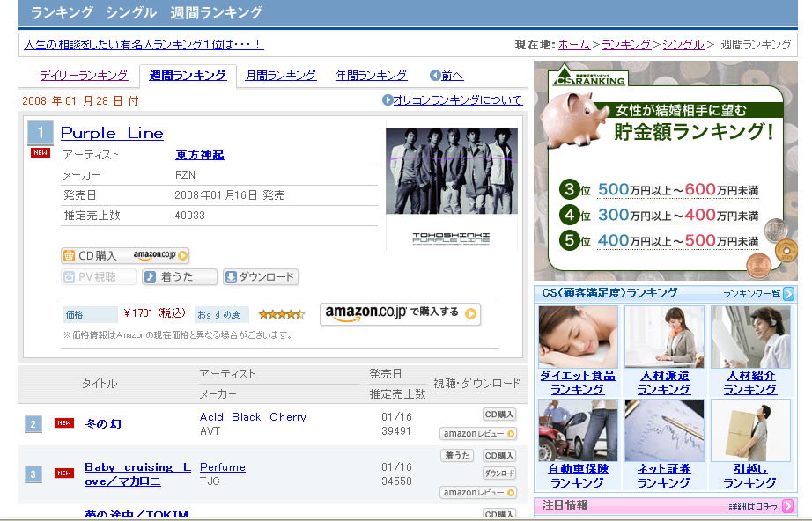
Task: Click the 引越しランキング thumbnail image
Action: (x=751, y=430)
